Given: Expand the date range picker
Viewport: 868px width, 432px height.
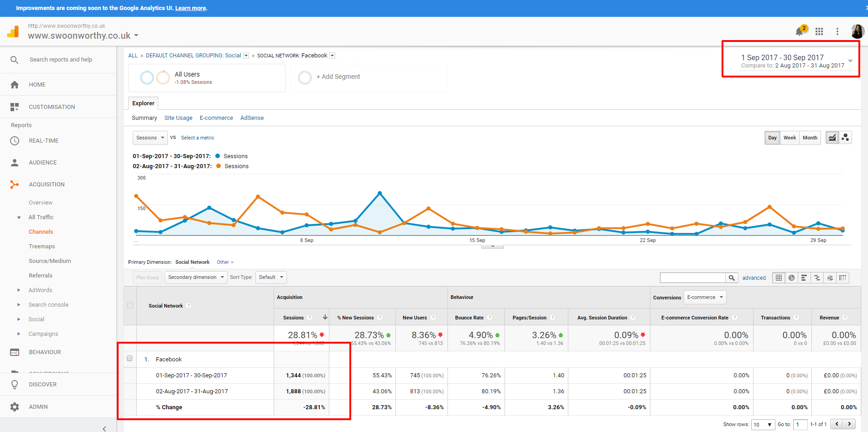Looking at the screenshot, I should [850, 61].
